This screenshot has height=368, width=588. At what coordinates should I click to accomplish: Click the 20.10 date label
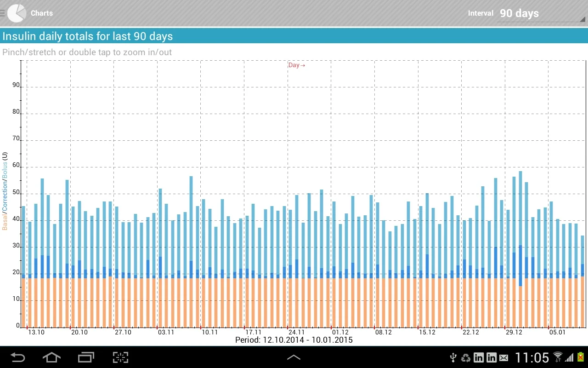point(79,332)
